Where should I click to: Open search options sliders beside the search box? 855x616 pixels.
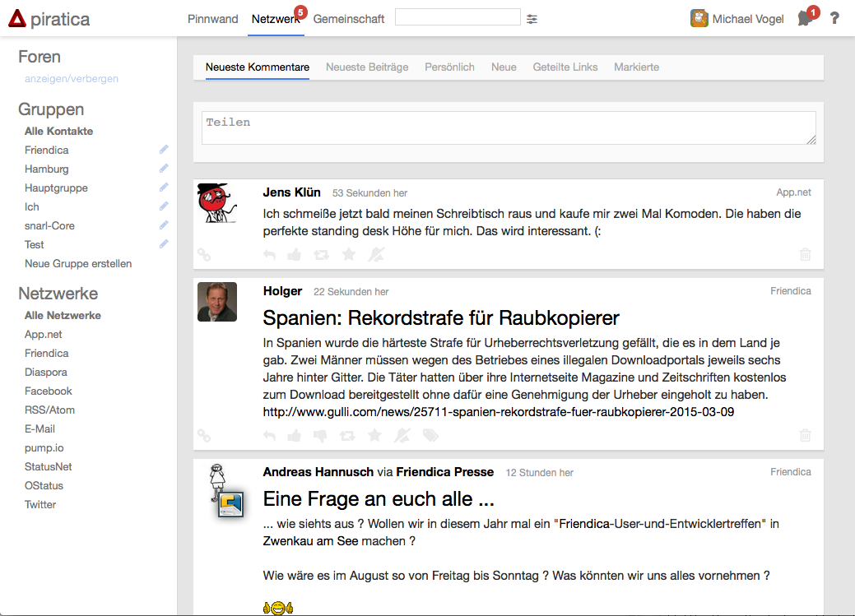(532, 19)
